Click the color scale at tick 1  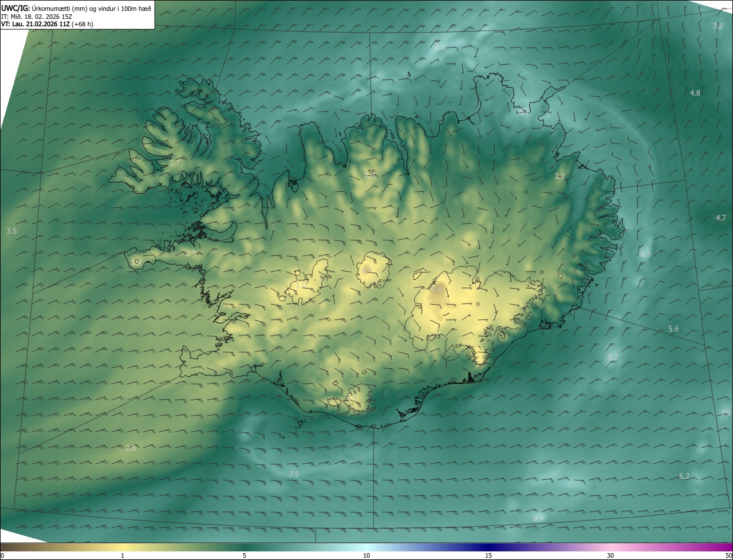[x=123, y=555]
